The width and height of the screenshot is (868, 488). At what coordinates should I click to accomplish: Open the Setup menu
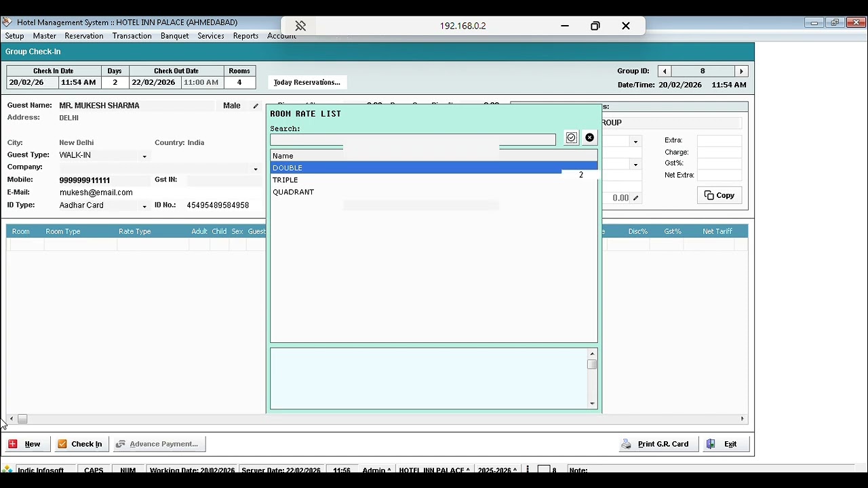coord(14,36)
